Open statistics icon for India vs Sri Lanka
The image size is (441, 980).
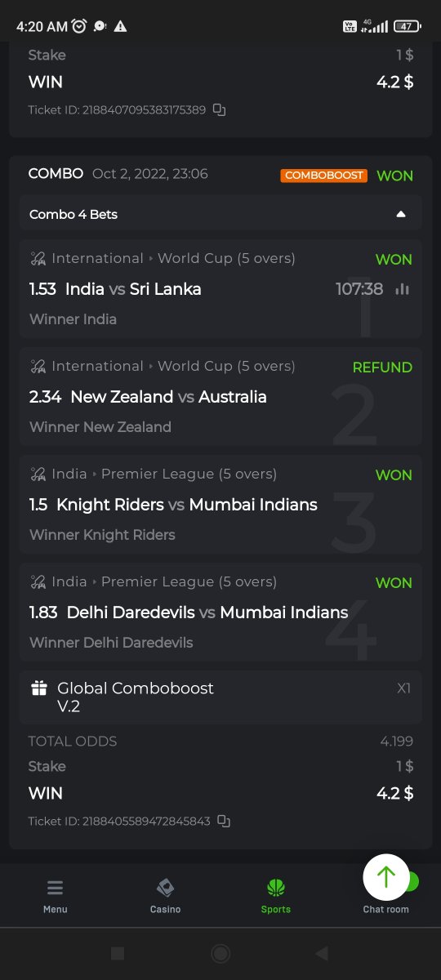pos(402,289)
